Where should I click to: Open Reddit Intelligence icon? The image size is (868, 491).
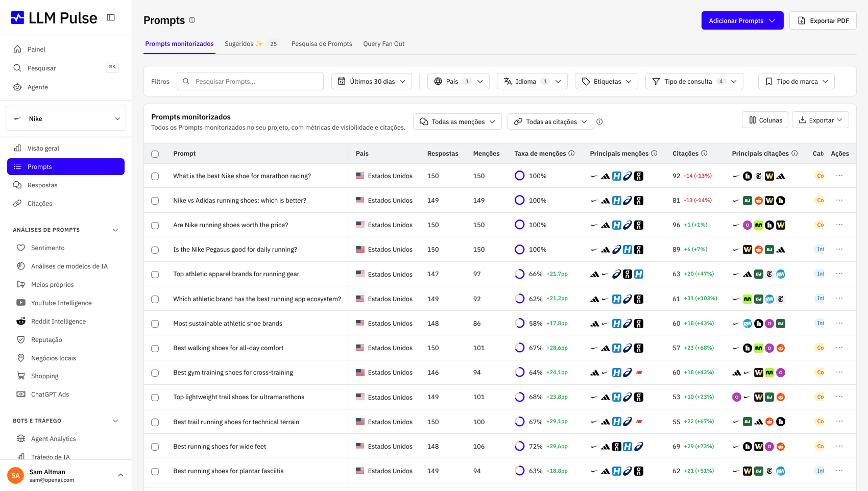(x=21, y=321)
